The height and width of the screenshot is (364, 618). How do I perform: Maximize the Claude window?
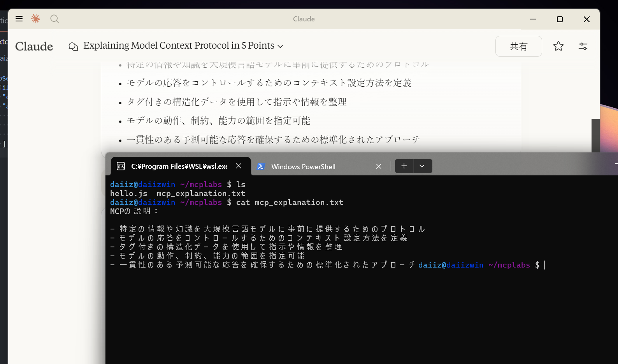560,19
